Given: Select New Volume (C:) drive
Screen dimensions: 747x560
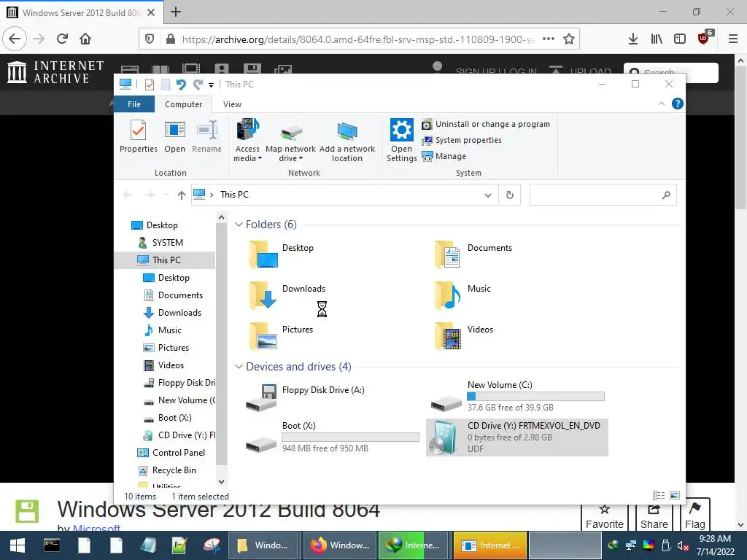Looking at the screenshot, I should click(517, 396).
